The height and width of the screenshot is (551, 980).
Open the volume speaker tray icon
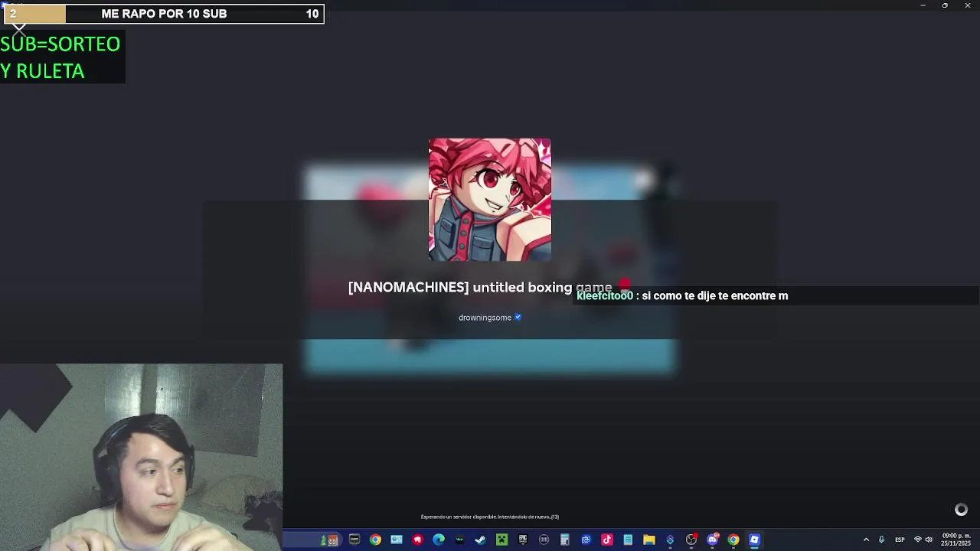929,540
